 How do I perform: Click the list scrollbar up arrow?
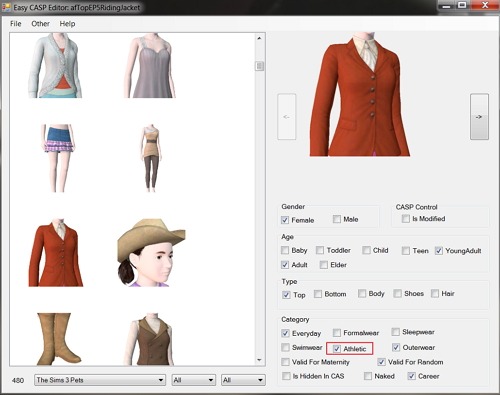pos(259,38)
